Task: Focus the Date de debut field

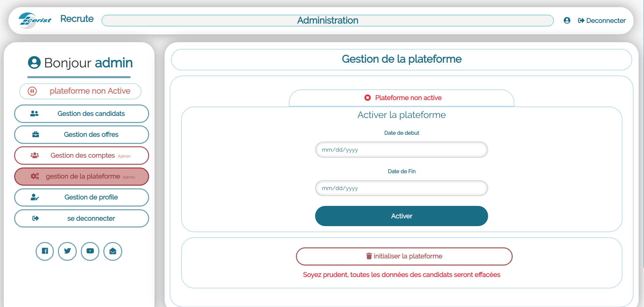Action: 402,150
